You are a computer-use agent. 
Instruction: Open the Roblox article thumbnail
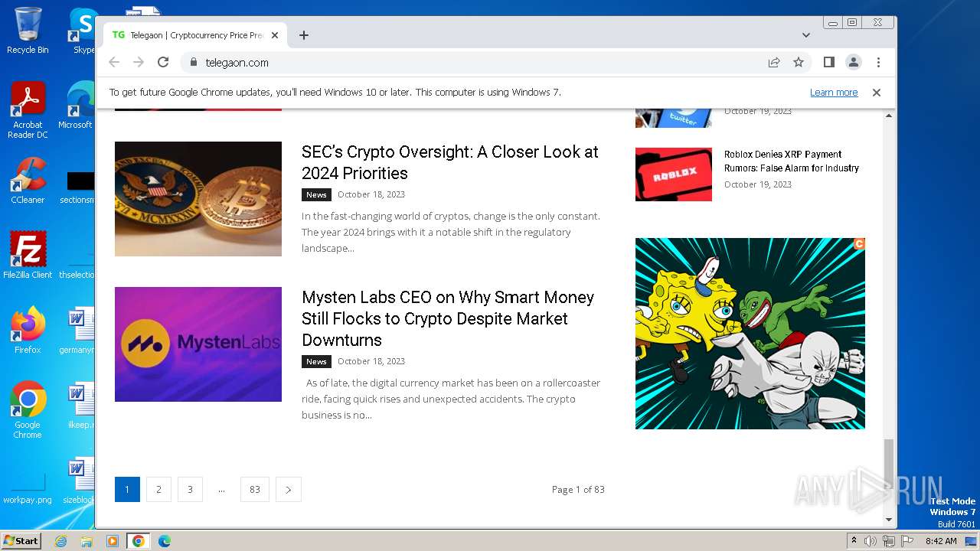pos(674,174)
